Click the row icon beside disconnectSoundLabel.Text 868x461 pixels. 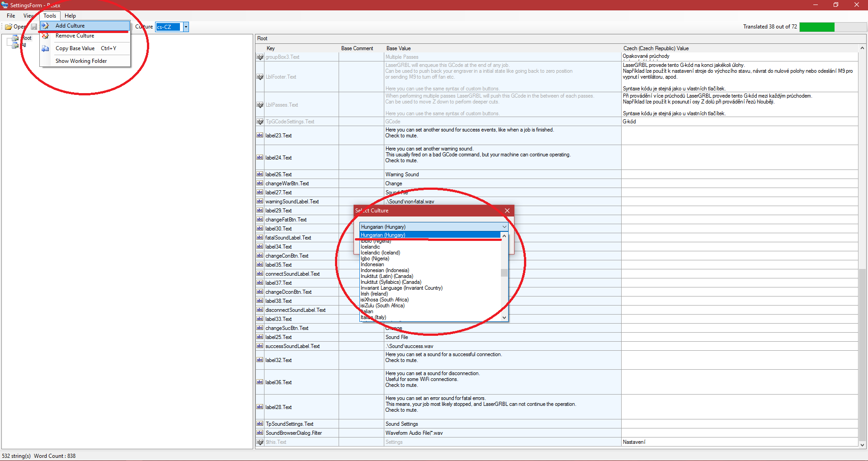point(260,310)
